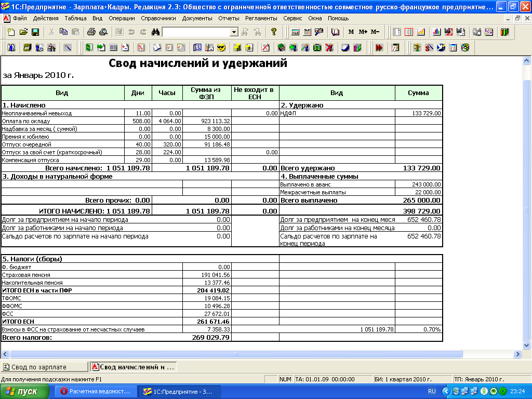Open the Файл menu
This screenshot has width=532, height=399.
(20, 18)
